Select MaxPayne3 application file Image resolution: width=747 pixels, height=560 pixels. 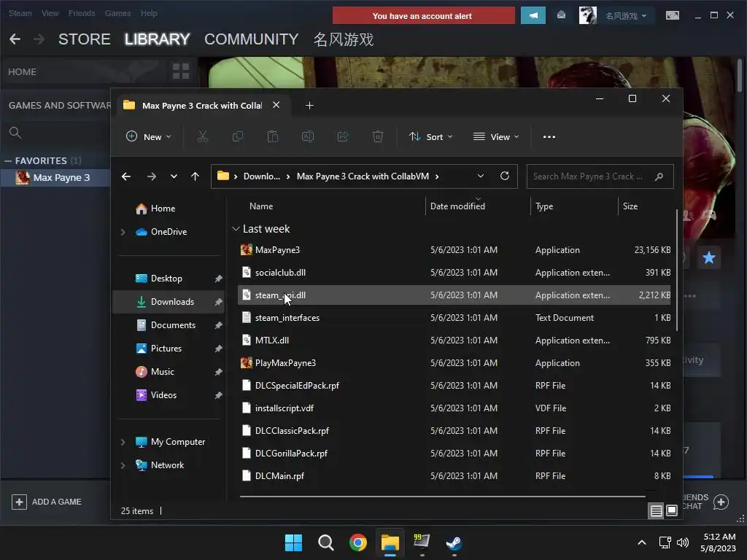[455, 250]
